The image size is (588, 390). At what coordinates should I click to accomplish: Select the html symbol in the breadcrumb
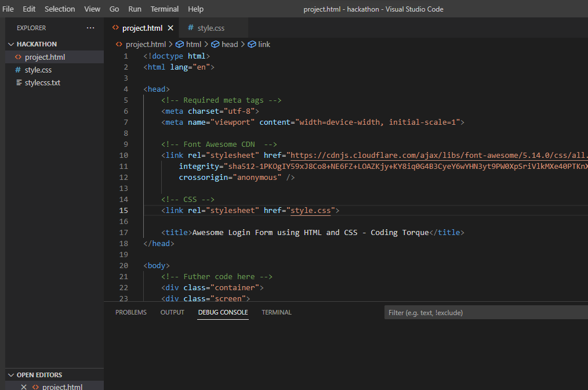[x=188, y=44]
